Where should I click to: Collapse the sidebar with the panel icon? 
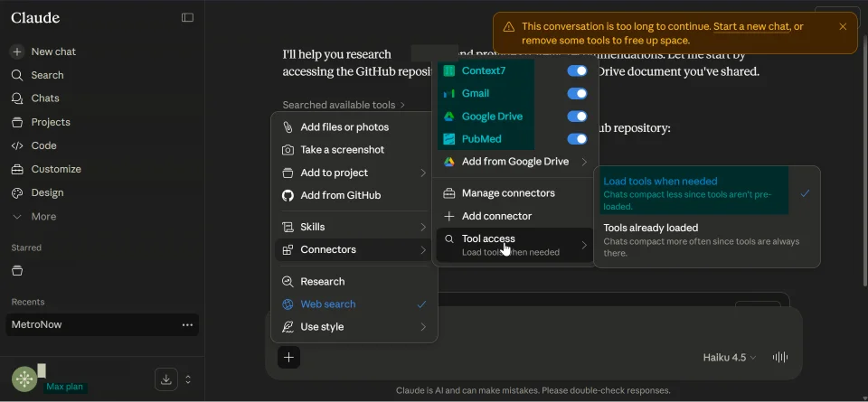click(188, 18)
